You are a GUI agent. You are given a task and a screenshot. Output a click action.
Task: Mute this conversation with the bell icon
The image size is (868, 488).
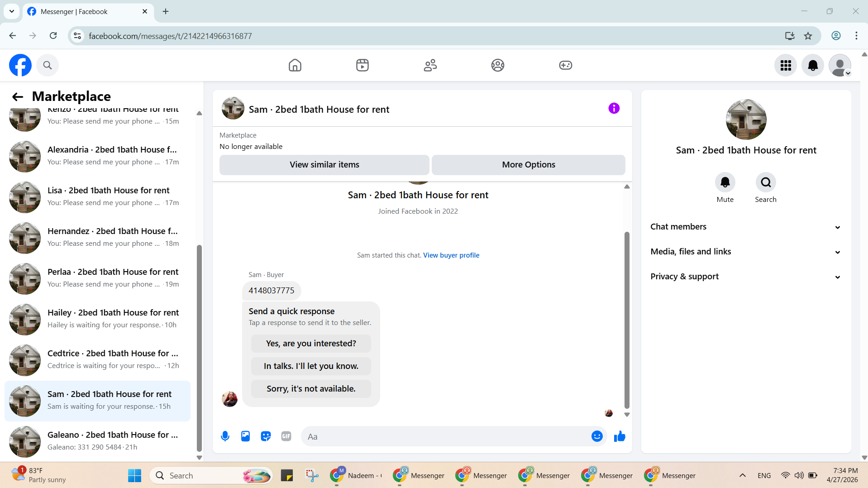point(725,182)
